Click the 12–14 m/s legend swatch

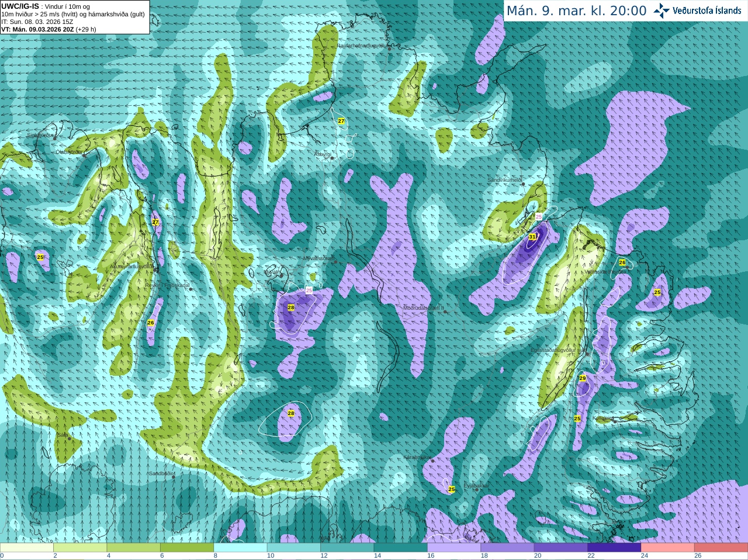click(347, 547)
